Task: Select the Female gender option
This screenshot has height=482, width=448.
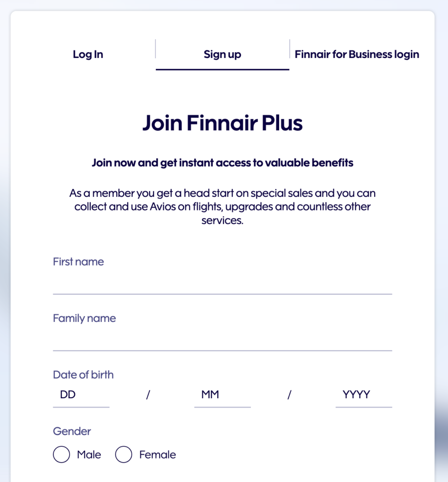Action: tap(124, 455)
